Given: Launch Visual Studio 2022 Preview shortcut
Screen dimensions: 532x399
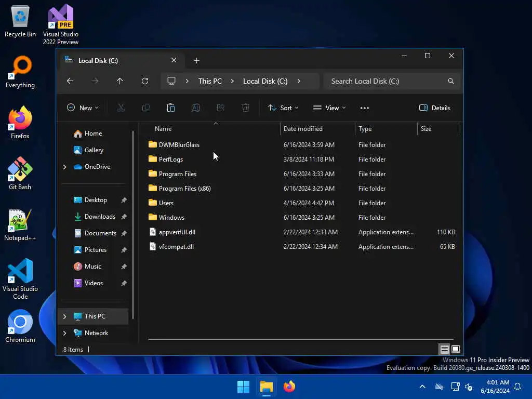Looking at the screenshot, I should pyautogui.click(x=61, y=24).
